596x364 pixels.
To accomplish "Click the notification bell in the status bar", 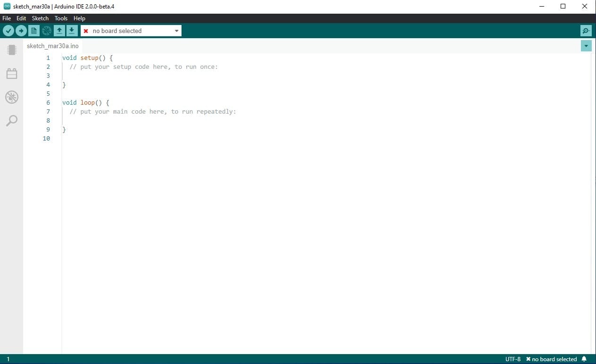I will point(584,359).
